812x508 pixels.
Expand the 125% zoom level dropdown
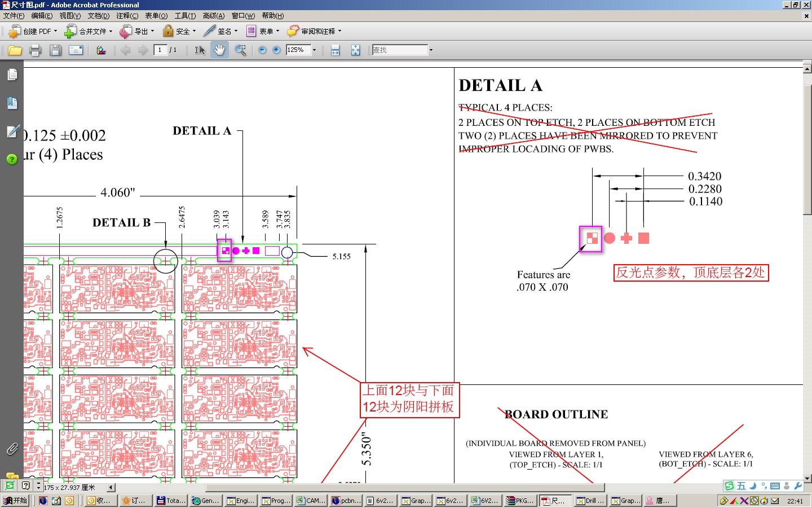coord(314,50)
